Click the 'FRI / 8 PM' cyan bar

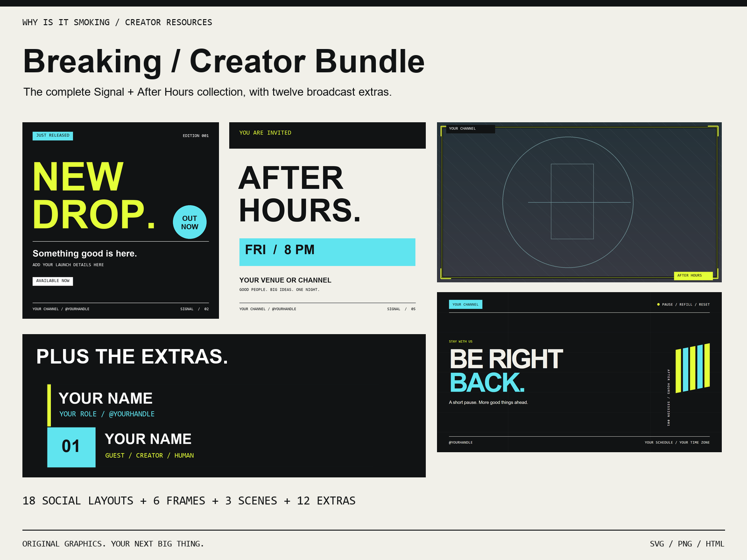327,252
